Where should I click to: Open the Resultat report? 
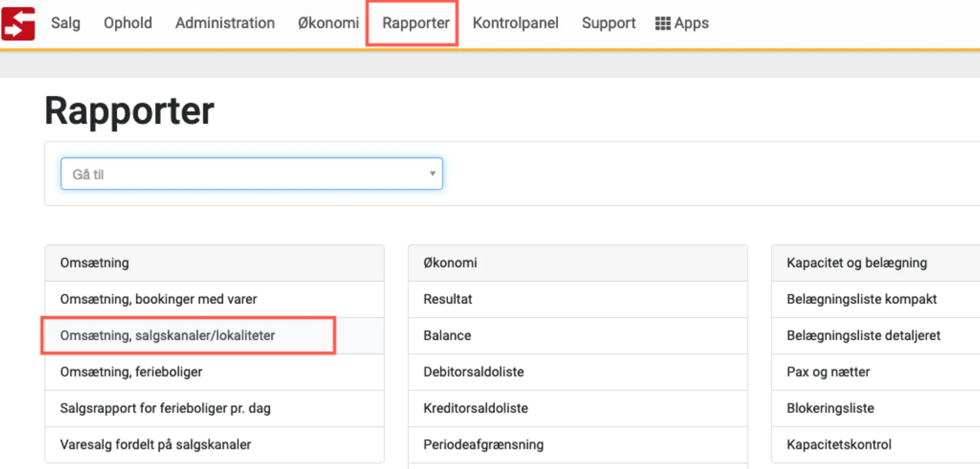pos(578,299)
